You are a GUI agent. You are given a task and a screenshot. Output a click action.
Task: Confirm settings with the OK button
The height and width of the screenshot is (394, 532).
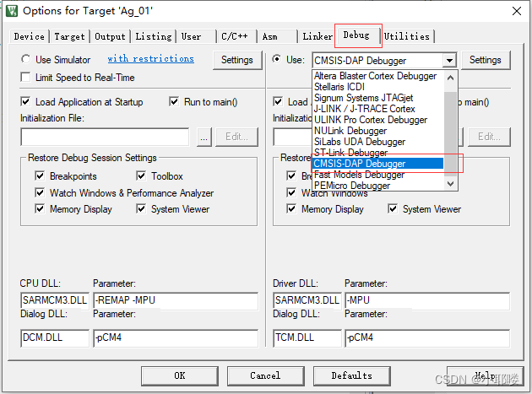click(x=180, y=375)
